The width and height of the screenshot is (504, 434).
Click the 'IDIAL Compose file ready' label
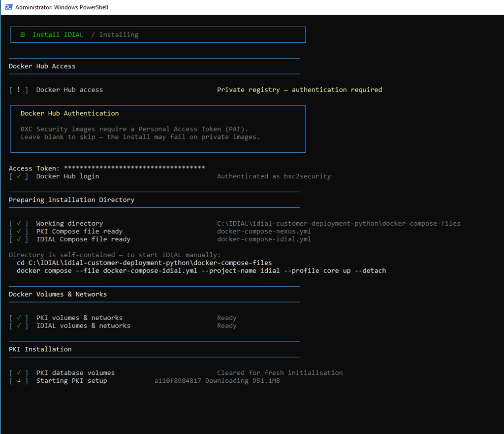(84, 239)
